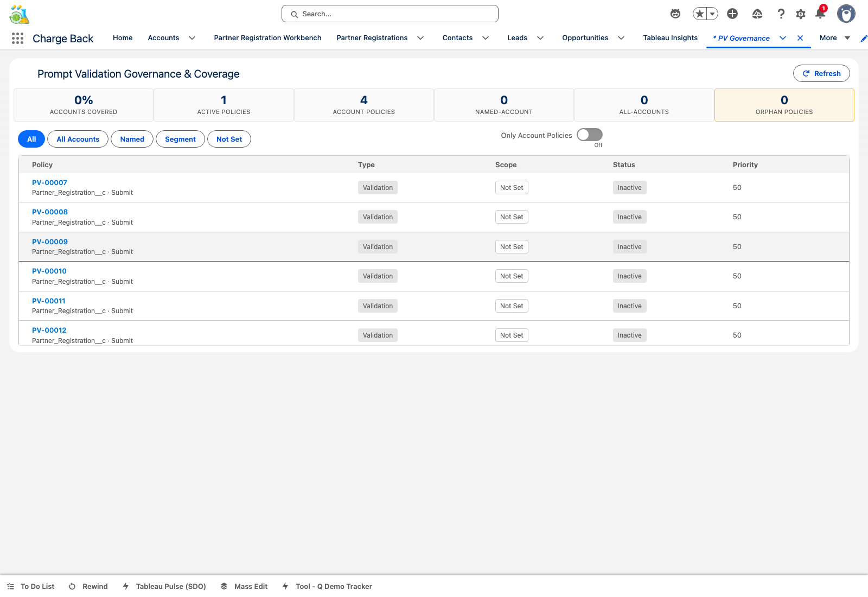Screen dimensions: 868x597
Task: Open the Partner Registration Workbench tab
Action: tap(267, 38)
